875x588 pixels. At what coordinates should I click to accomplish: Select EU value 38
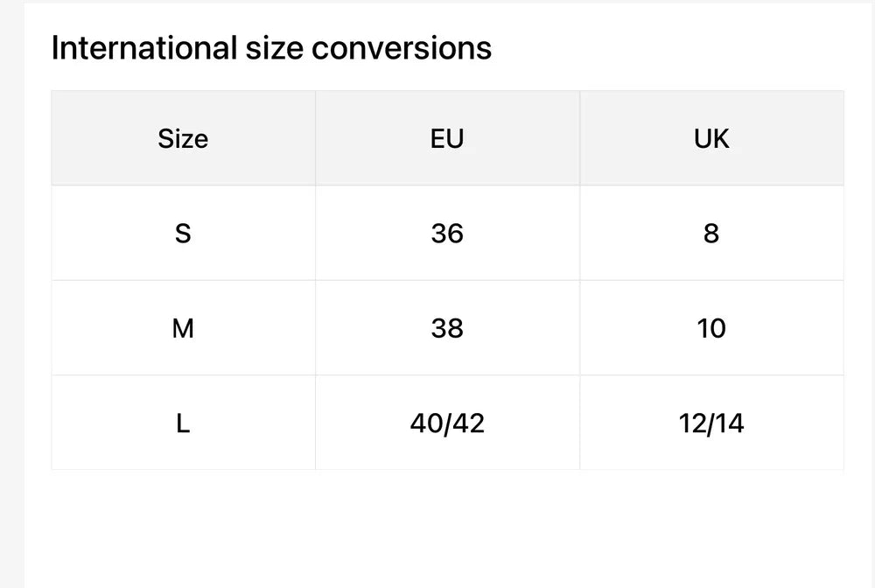(x=447, y=328)
